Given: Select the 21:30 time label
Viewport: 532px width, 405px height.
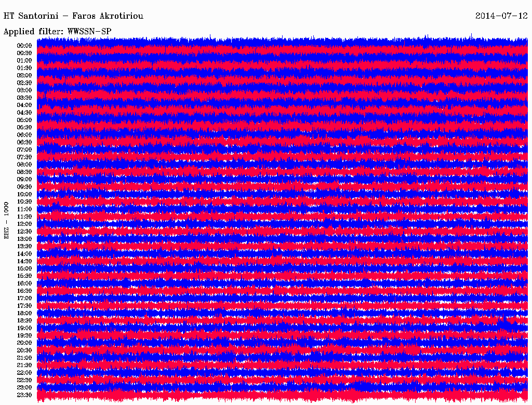Looking at the screenshot, I should pyautogui.click(x=24, y=365).
